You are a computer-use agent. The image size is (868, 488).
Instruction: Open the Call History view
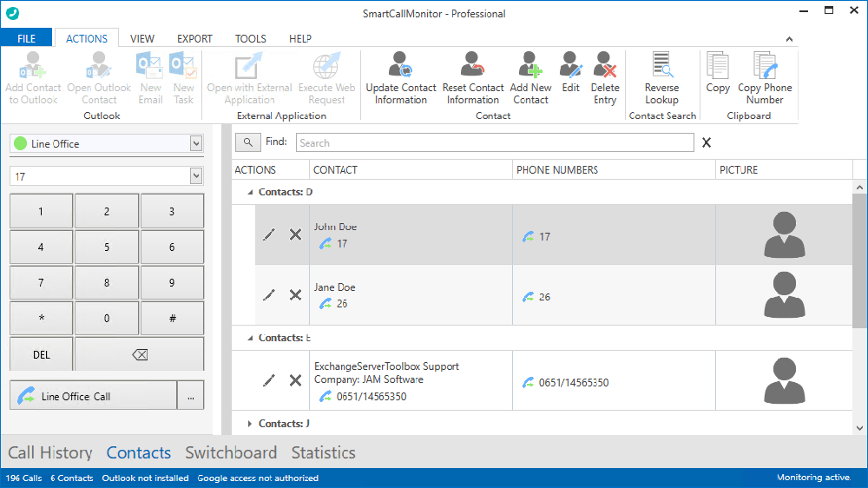click(50, 452)
